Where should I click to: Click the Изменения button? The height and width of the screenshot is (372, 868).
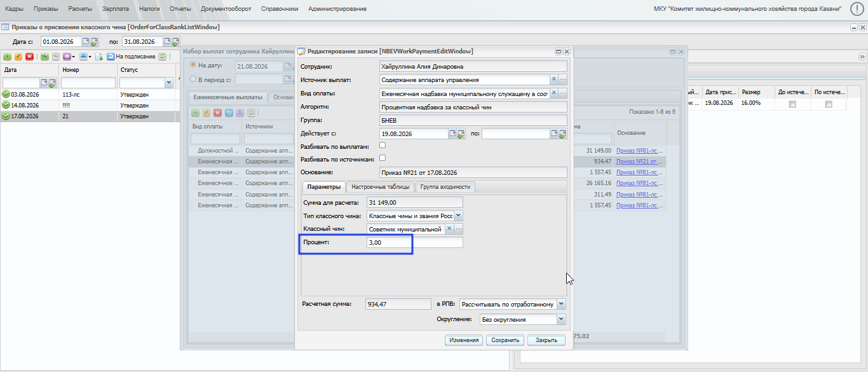point(464,340)
